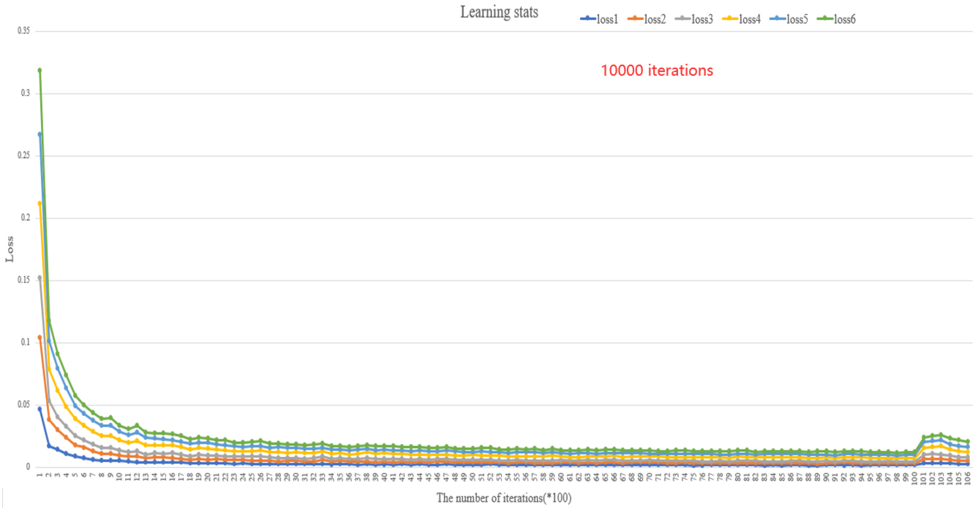Click the loss4 yellow legend marker
The height and width of the screenshot is (508, 980).
pos(730,19)
